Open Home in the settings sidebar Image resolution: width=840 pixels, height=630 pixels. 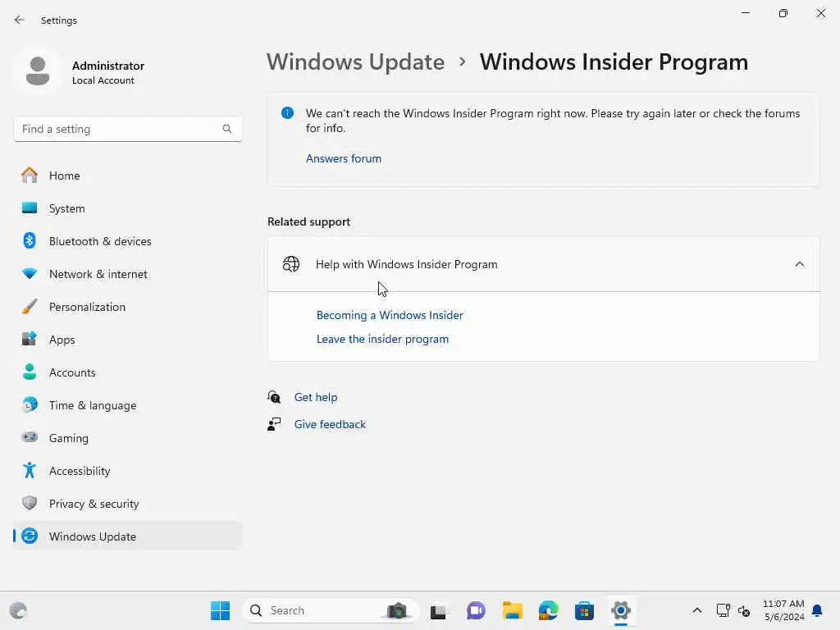(127, 176)
